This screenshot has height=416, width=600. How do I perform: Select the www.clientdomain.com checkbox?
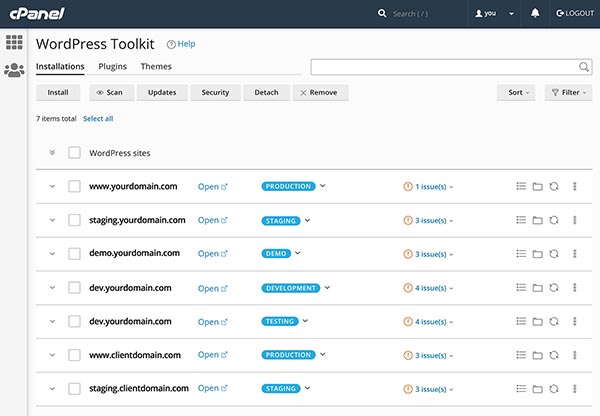pyautogui.click(x=74, y=355)
